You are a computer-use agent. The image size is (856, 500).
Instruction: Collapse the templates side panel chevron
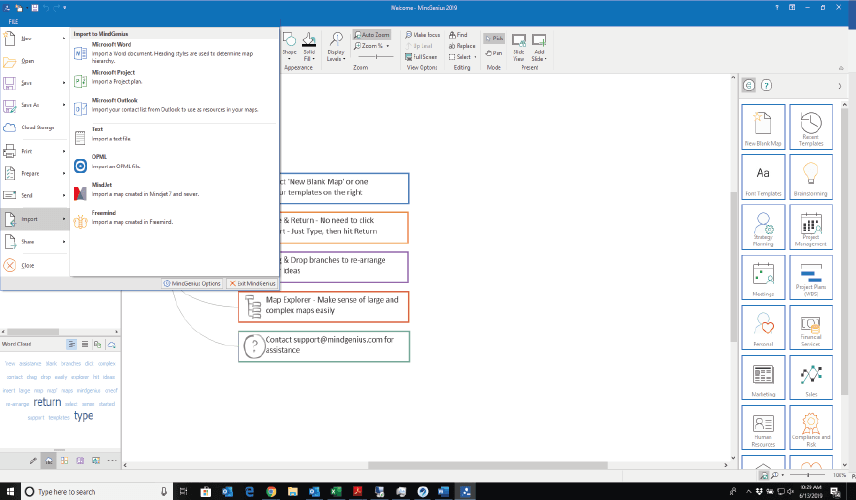(840, 86)
